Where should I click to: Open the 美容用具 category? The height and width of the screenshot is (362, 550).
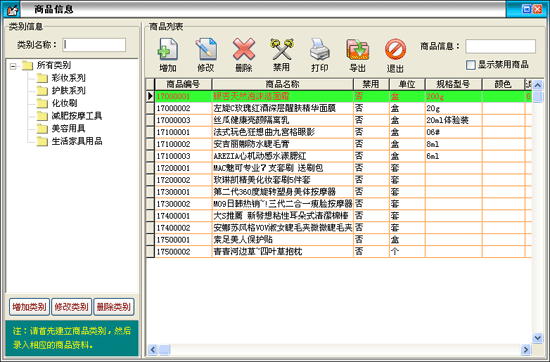(68, 128)
